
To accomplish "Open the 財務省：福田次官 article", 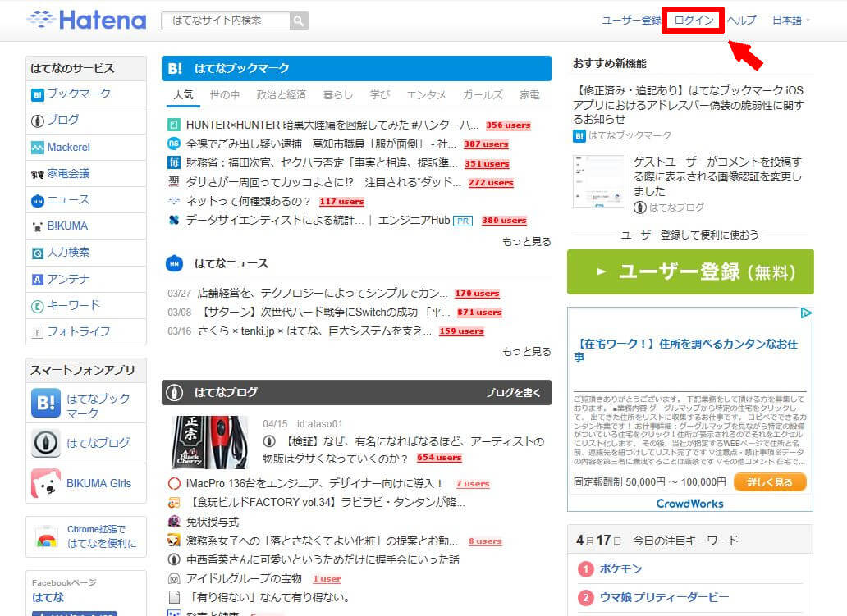I will [x=322, y=163].
